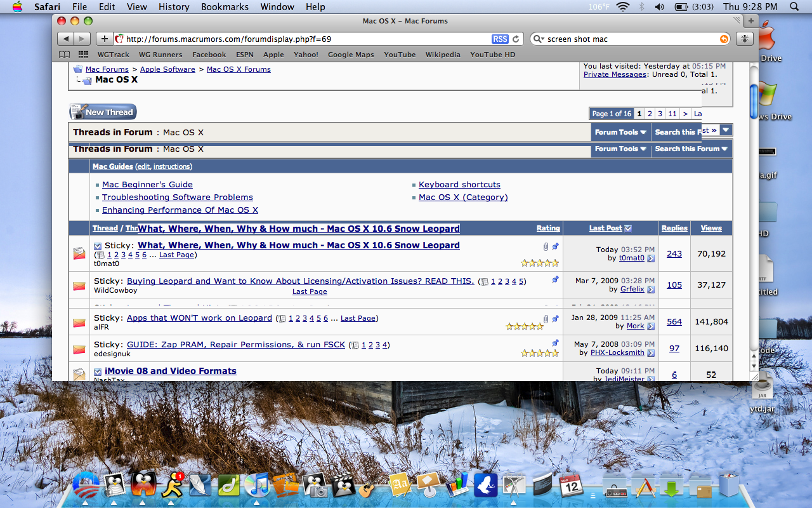The width and height of the screenshot is (812, 508).
Task: Click the New Thread button
Action: tap(103, 112)
